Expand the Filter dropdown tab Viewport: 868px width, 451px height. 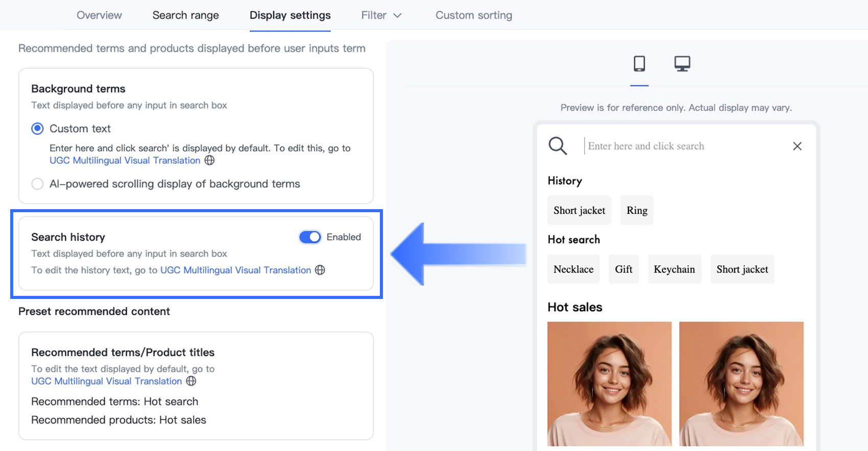381,15
